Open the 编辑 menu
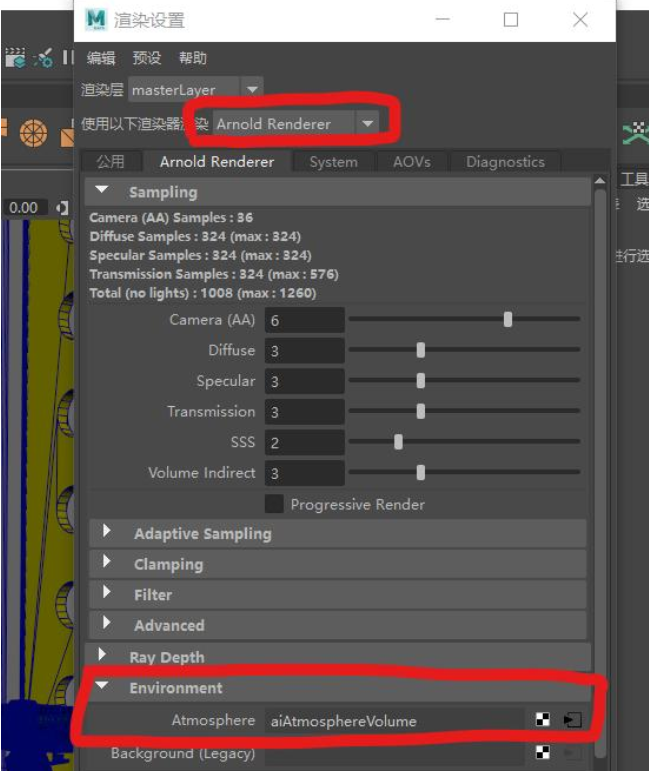 tap(100, 58)
